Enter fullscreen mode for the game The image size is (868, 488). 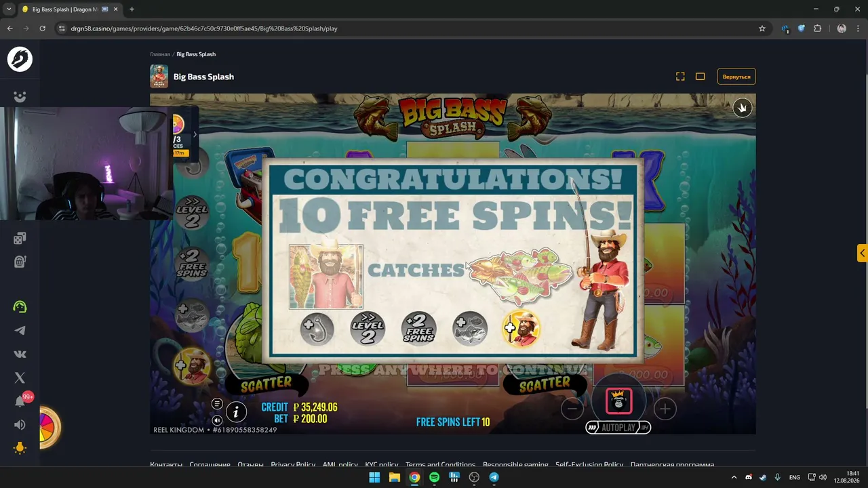coord(680,77)
